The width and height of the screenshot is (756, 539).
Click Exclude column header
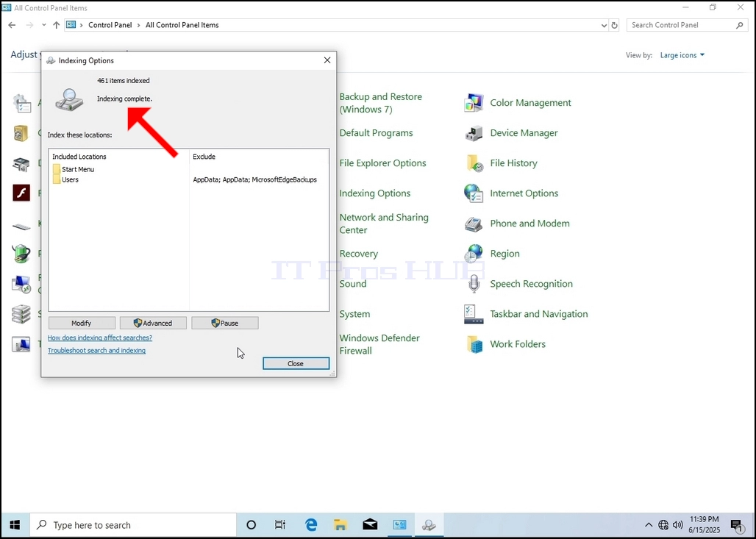click(x=204, y=157)
